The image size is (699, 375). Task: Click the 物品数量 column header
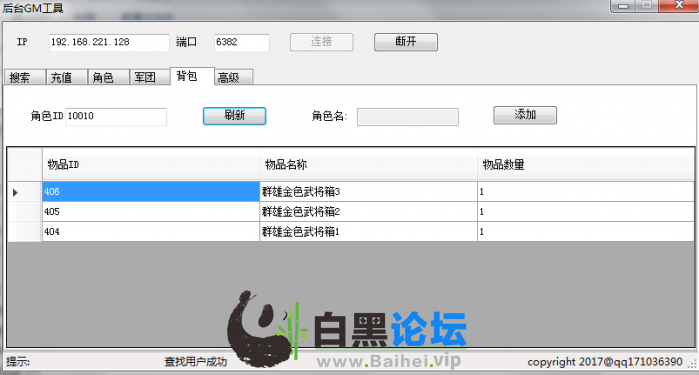585,165
